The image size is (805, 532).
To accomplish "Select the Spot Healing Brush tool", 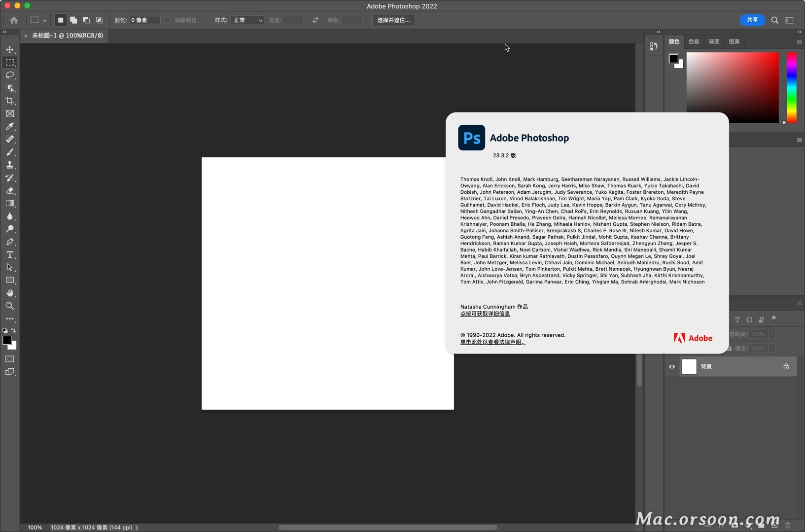I will (x=10, y=139).
